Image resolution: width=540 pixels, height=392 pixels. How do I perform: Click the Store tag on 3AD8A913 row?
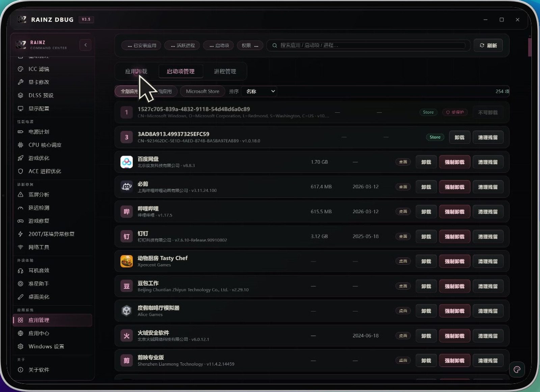(435, 137)
